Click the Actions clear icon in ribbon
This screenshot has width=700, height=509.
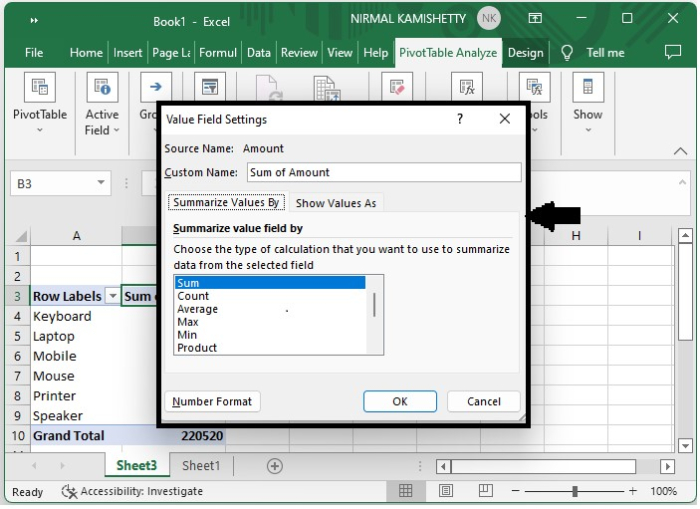(397, 87)
